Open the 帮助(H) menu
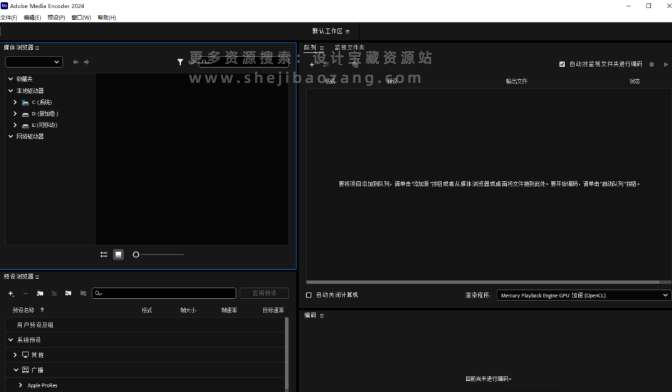This screenshot has height=392, width=672. [107, 18]
